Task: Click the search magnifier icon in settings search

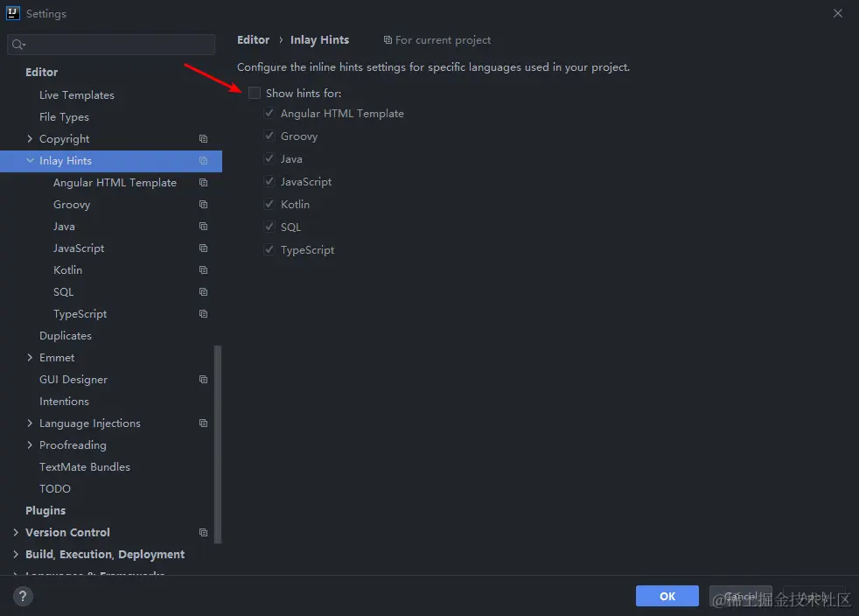Action: pos(18,45)
